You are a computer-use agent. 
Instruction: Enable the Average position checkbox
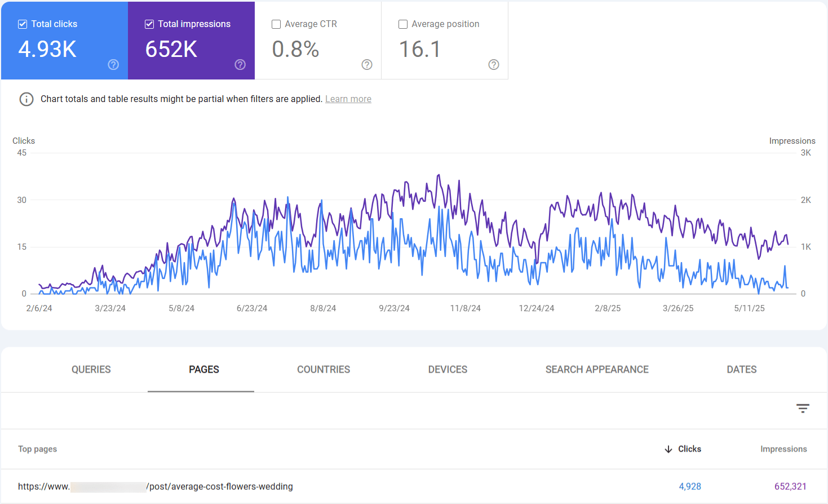(x=403, y=24)
